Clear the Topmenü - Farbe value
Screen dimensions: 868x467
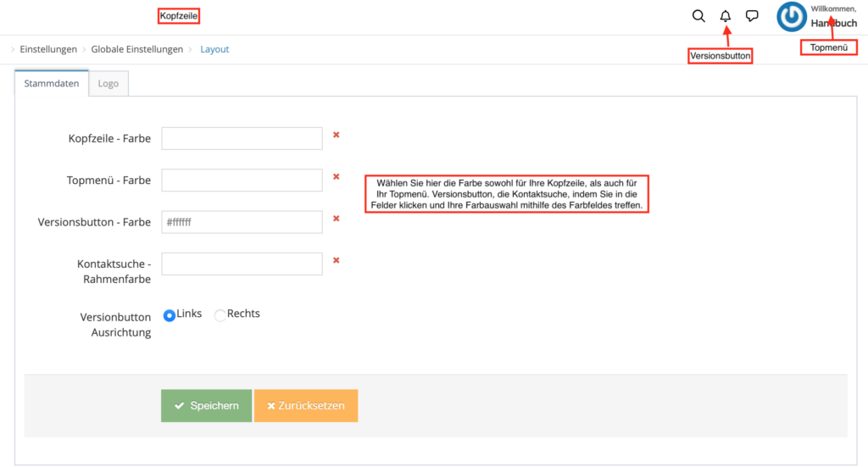pos(336,177)
